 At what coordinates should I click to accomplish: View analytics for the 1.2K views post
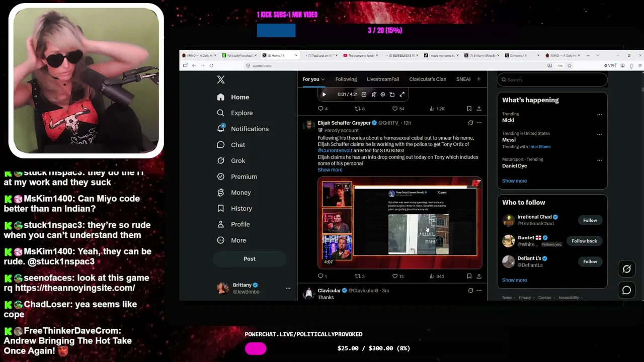(437, 109)
